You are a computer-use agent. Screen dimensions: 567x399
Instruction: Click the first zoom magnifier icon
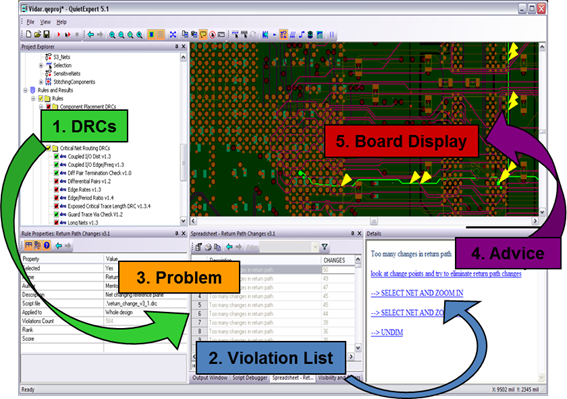(x=112, y=35)
